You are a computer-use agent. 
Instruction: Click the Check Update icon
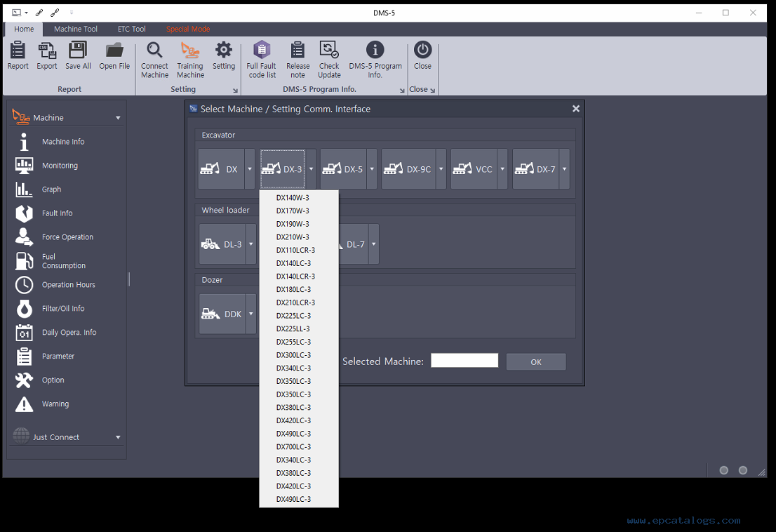click(x=329, y=50)
